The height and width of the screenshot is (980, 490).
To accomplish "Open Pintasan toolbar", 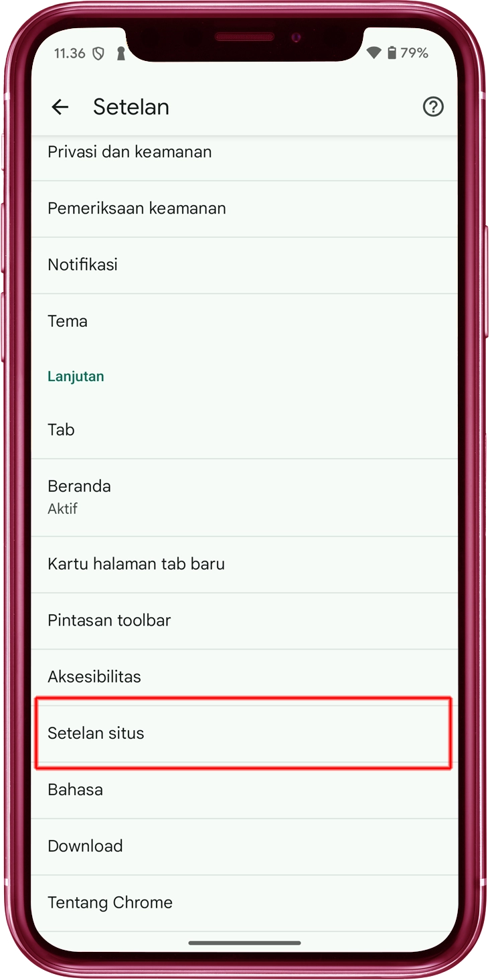I will 244,620.
